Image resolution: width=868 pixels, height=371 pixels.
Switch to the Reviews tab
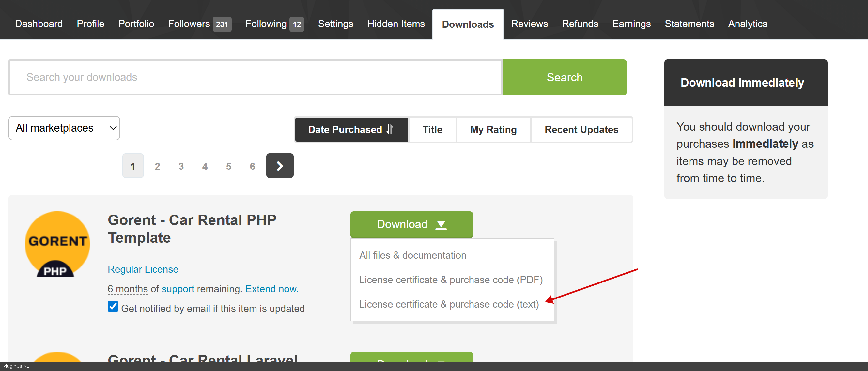coord(529,24)
